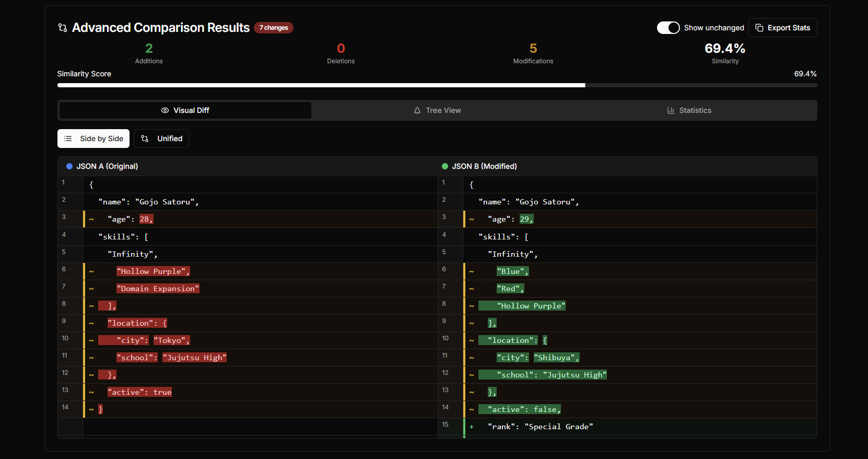Image resolution: width=868 pixels, height=459 pixels.
Task: Click "location": { line in JSON A
Action: 261,323
